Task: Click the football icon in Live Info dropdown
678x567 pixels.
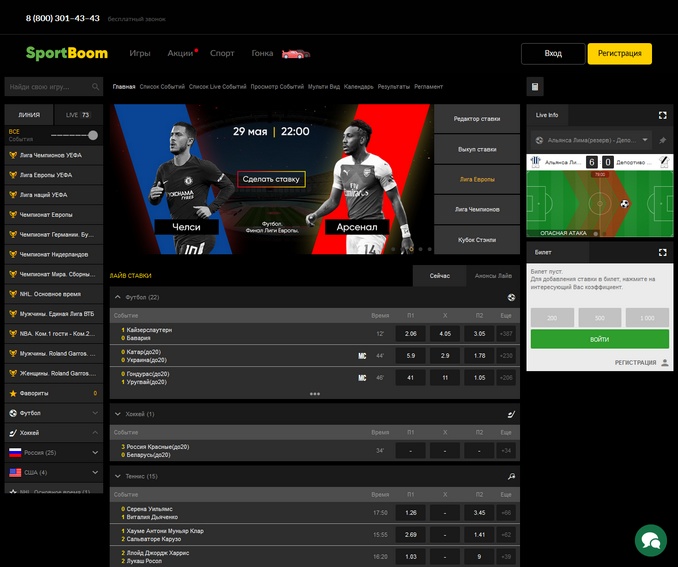Action: 539,140
